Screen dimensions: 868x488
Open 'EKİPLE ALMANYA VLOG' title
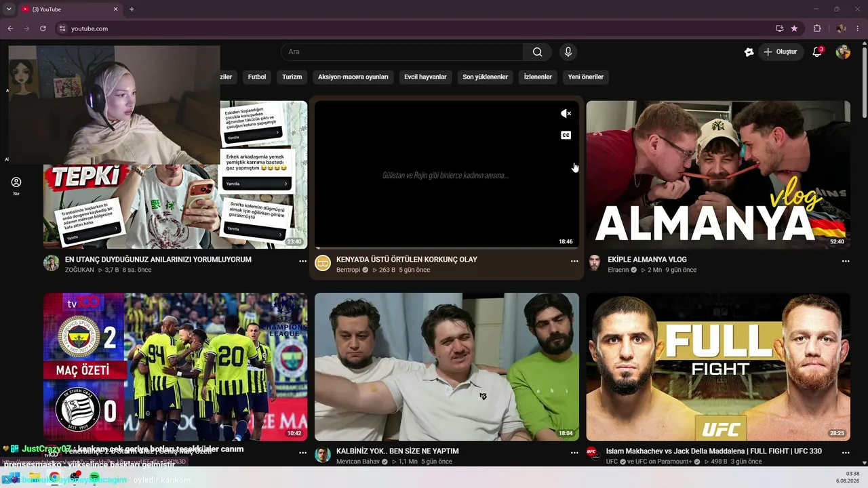[647, 260]
